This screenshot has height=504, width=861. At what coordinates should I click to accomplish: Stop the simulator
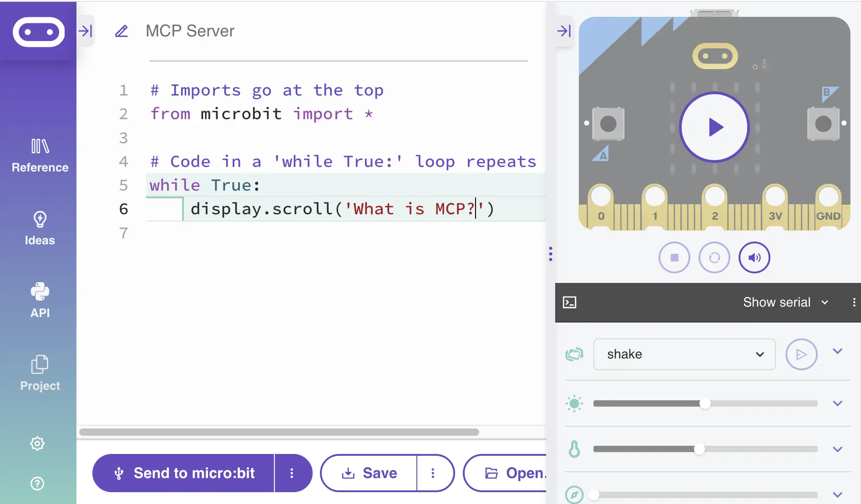(x=674, y=257)
